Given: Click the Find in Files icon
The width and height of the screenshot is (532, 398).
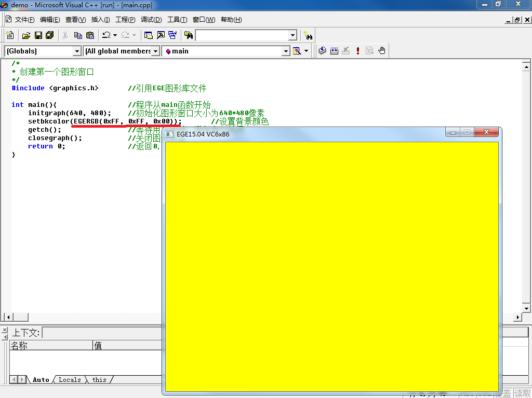Looking at the screenshot, I should (x=189, y=35).
